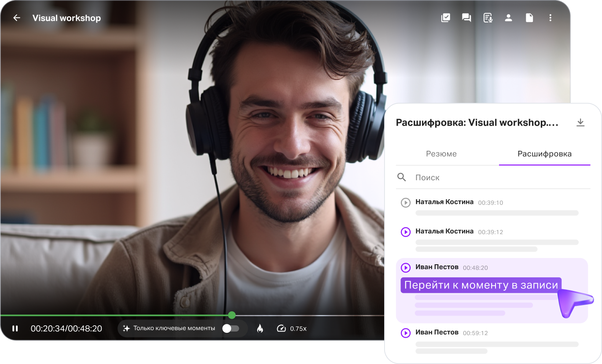Open the participants person icon

[508, 18]
